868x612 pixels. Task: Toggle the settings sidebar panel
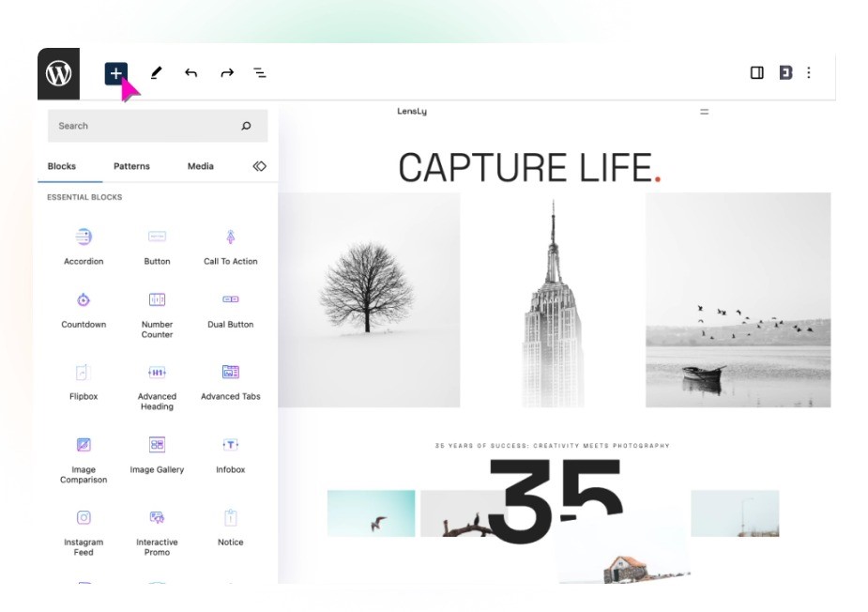pyautogui.click(x=756, y=72)
